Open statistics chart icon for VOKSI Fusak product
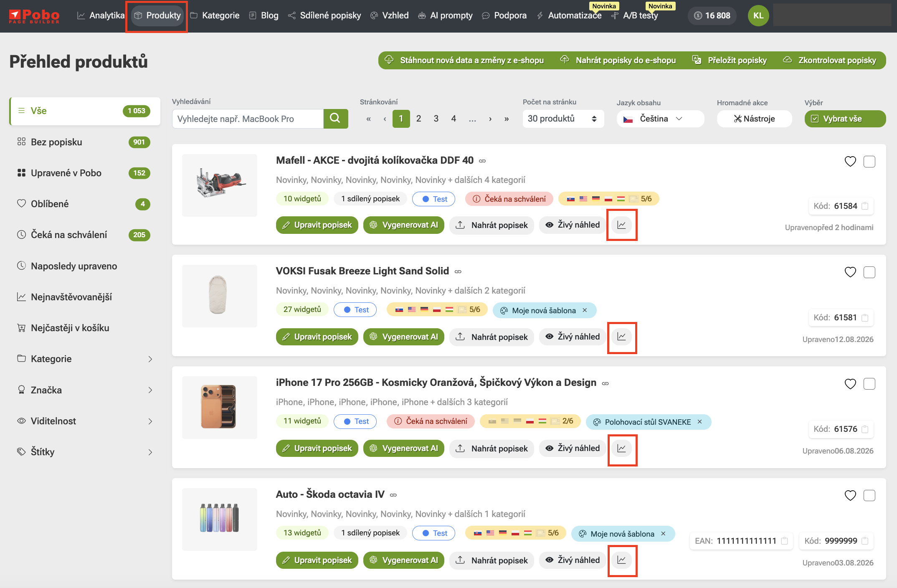 (x=621, y=337)
